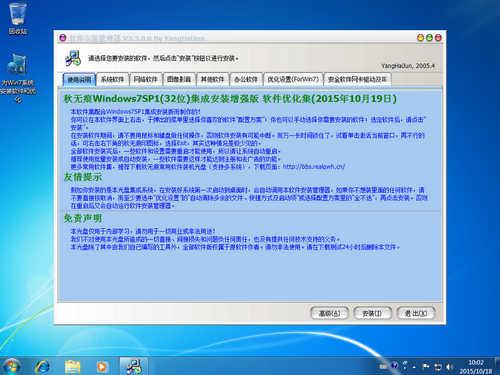Click the red close window button

pos(438,38)
